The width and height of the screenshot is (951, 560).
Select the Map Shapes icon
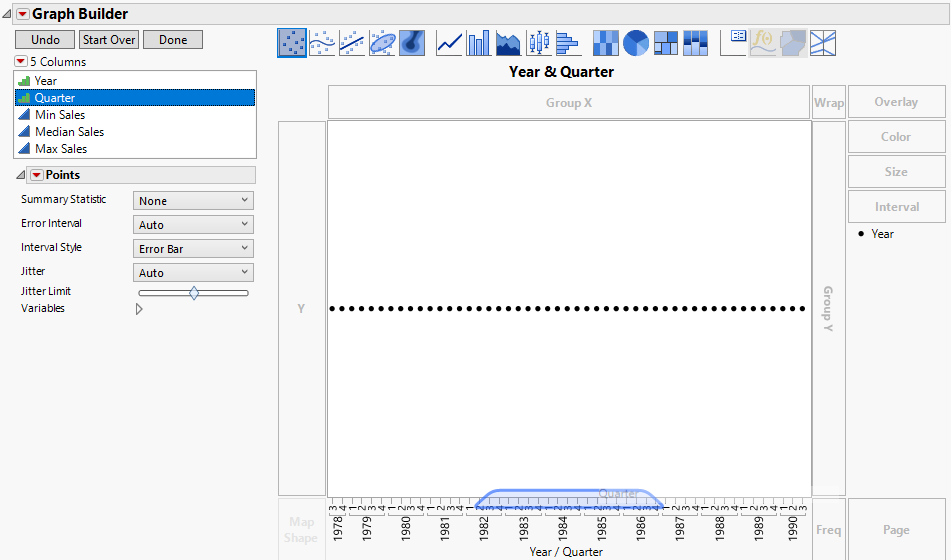point(793,43)
